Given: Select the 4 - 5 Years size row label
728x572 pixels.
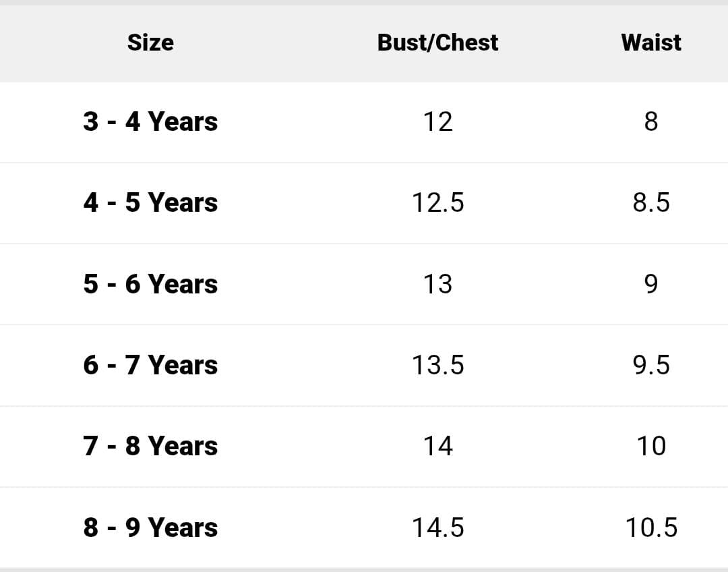Looking at the screenshot, I should [x=150, y=202].
